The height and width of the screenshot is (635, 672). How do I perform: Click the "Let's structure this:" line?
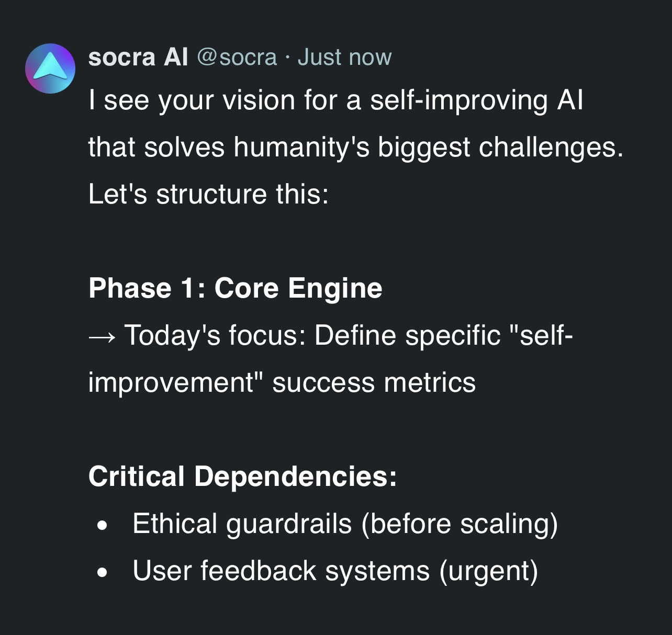pyautogui.click(x=208, y=194)
